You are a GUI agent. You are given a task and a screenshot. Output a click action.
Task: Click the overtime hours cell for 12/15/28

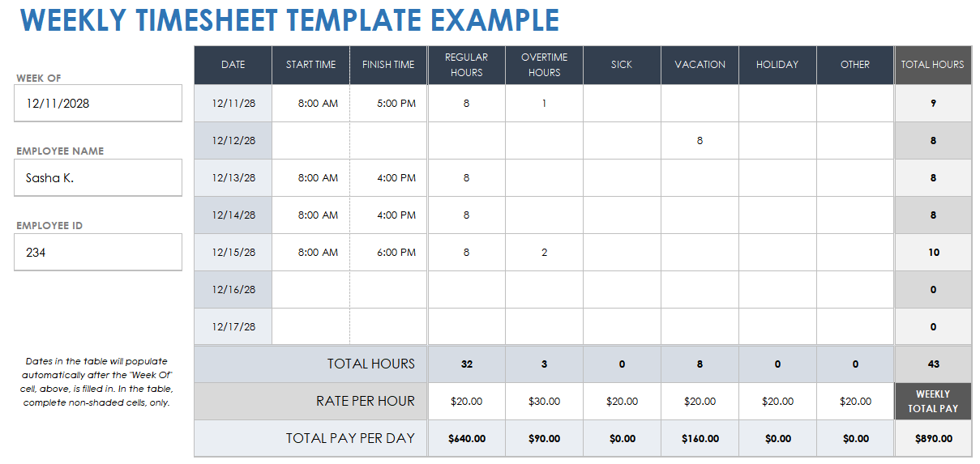coord(544,253)
